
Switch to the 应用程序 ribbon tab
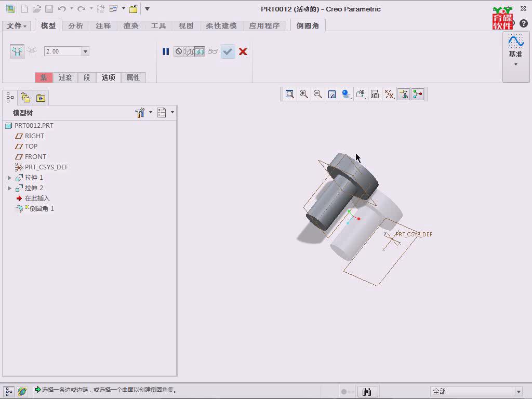264,26
